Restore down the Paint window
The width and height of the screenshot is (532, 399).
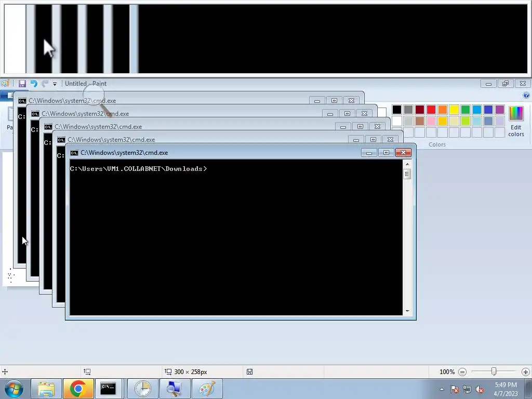click(x=506, y=84)
